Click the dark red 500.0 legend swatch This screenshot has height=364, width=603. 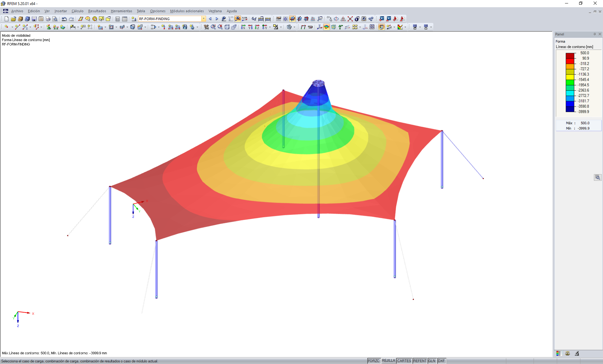570,56
